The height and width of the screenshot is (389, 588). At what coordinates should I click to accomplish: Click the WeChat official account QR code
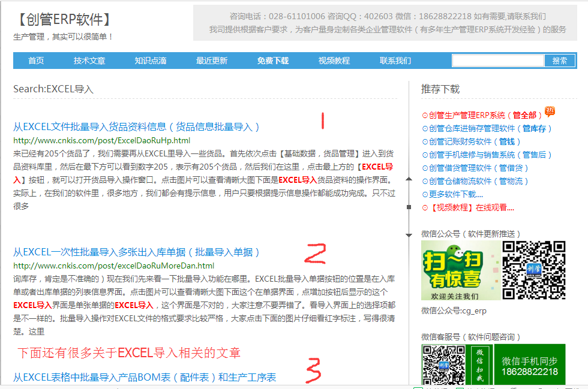click(533, 270)
